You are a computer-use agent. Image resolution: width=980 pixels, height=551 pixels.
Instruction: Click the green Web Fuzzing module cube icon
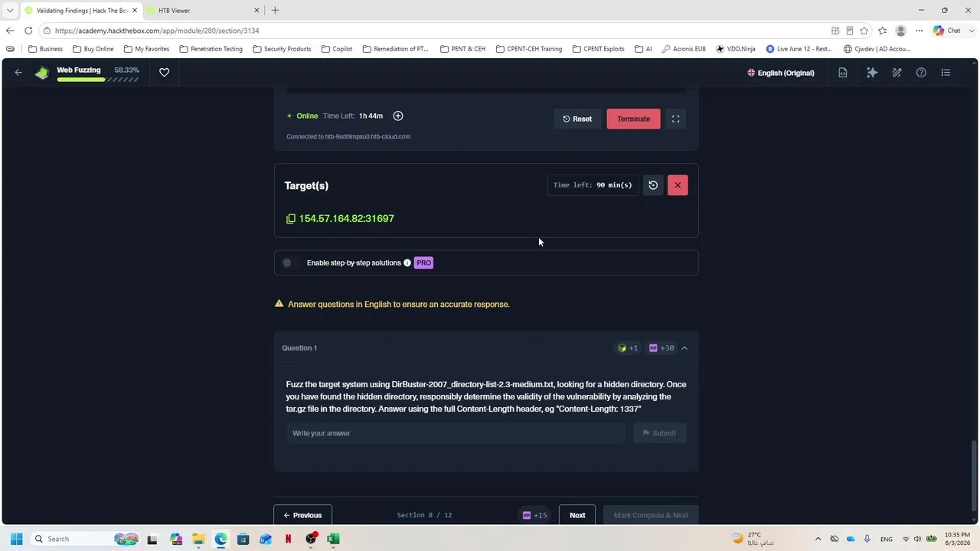coord(42,73)
